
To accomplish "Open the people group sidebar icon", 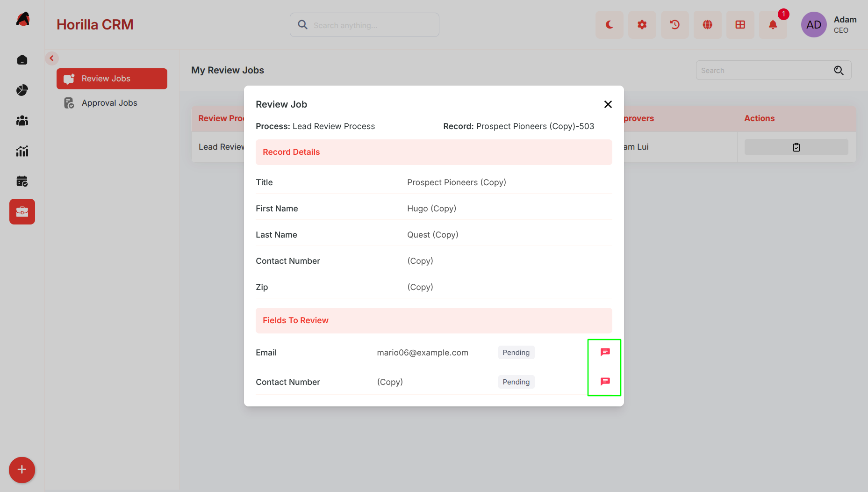I will coord(22,121).
